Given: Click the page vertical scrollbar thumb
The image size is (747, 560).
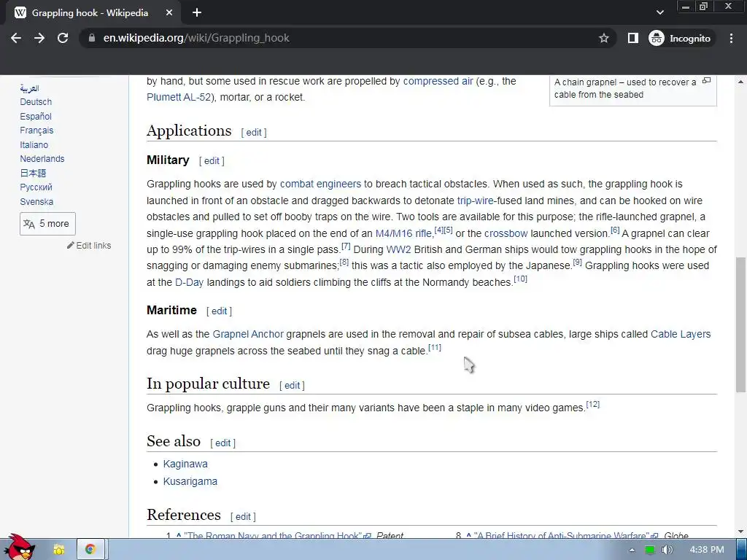Looking at the screenshot, I should [x=740, y=324].
